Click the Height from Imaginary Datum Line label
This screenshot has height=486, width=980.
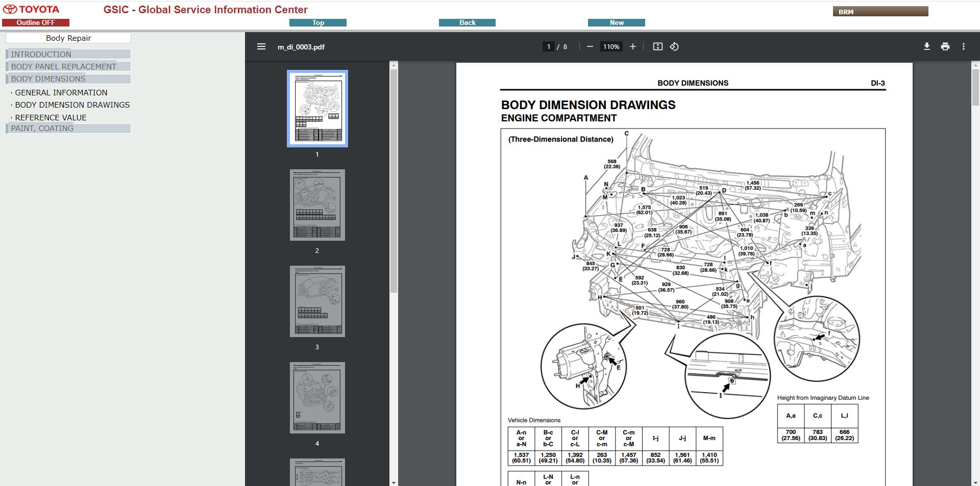click(x=823, y=398)
